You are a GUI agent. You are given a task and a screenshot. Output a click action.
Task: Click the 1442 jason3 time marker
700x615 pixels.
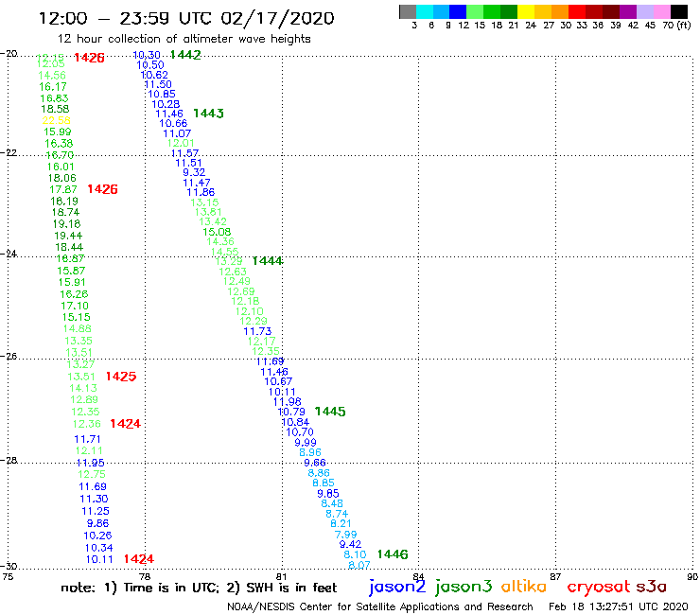185,55
